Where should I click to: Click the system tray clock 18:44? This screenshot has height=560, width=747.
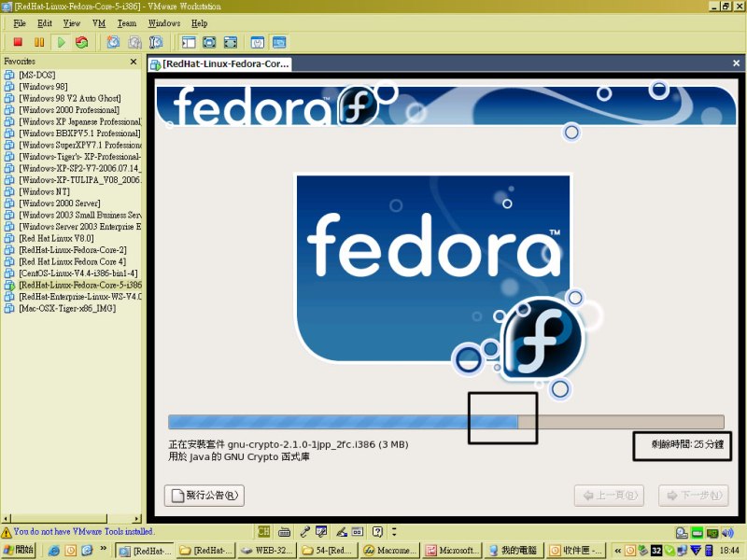click(x=729, y=551)
